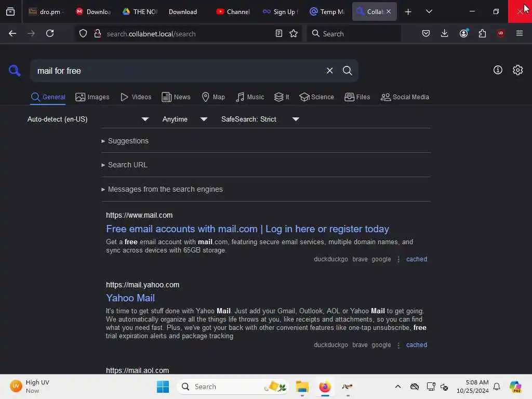View site security lock icon
The height and width of the screenshot is (399, 532).
click(97, 33)
